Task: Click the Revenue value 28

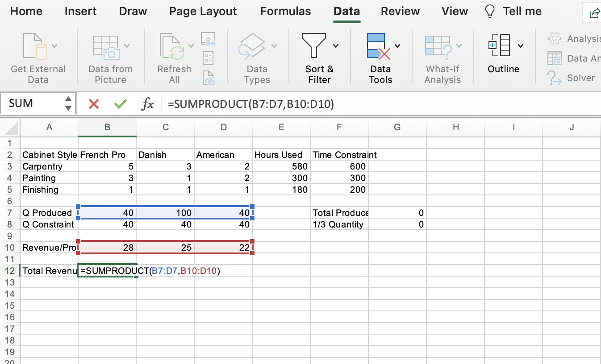Action: click(107, 248)
